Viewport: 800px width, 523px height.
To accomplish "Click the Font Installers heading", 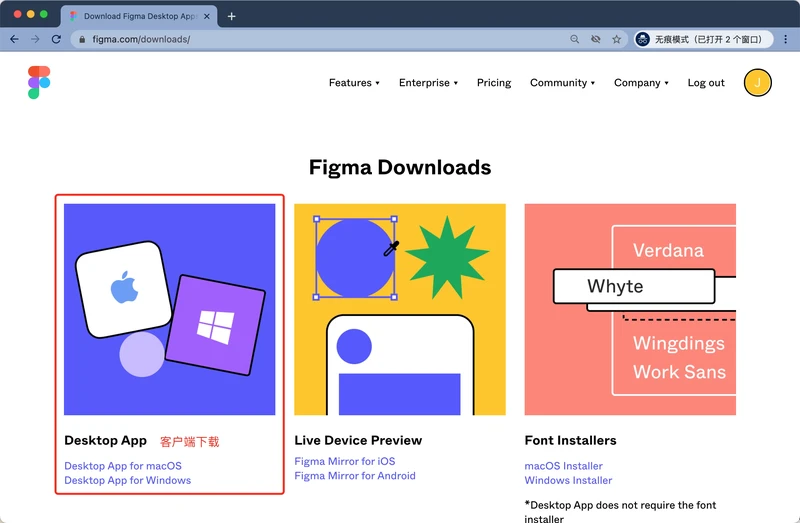I will pyautogui.click(x=570, y=440).
